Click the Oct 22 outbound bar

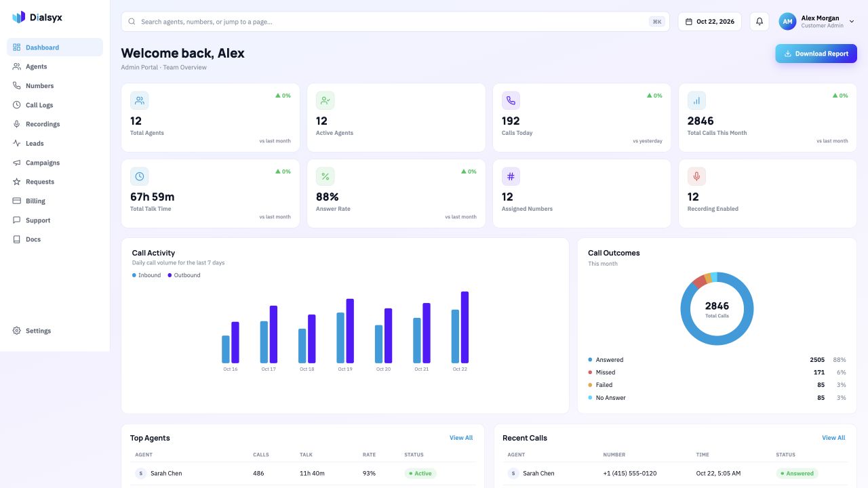[x=465, y=327]
